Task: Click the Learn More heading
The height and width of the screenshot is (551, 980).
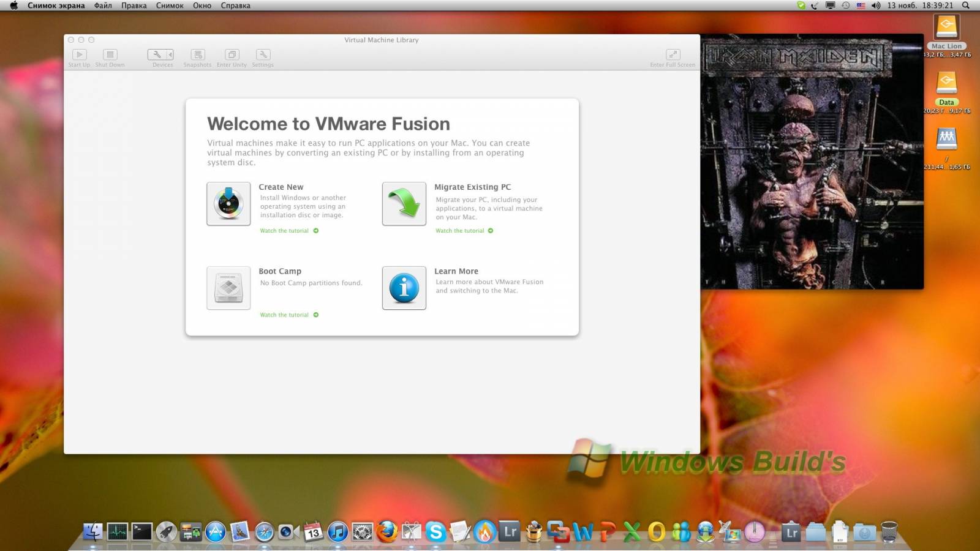Action: pyautogui.click(x=456, y=271)
